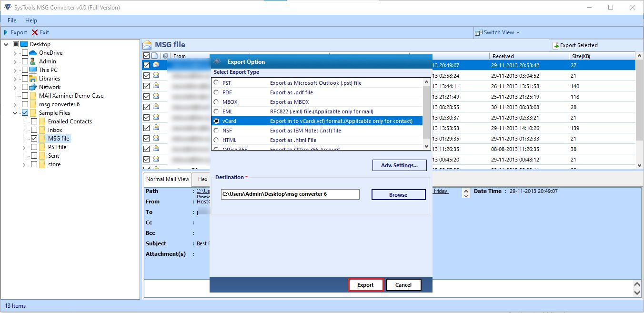Open the Switch View dropdown arrow

(x=518, y=33)
